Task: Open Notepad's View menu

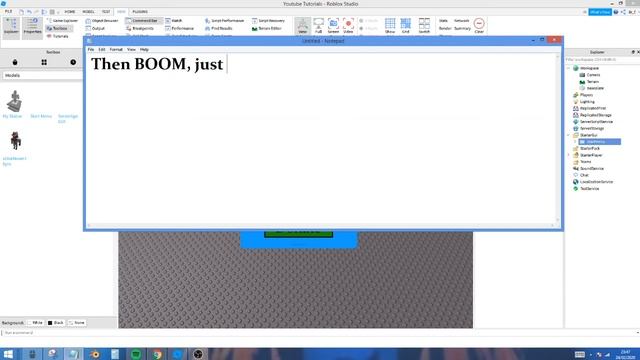Action: pos(131,49)
